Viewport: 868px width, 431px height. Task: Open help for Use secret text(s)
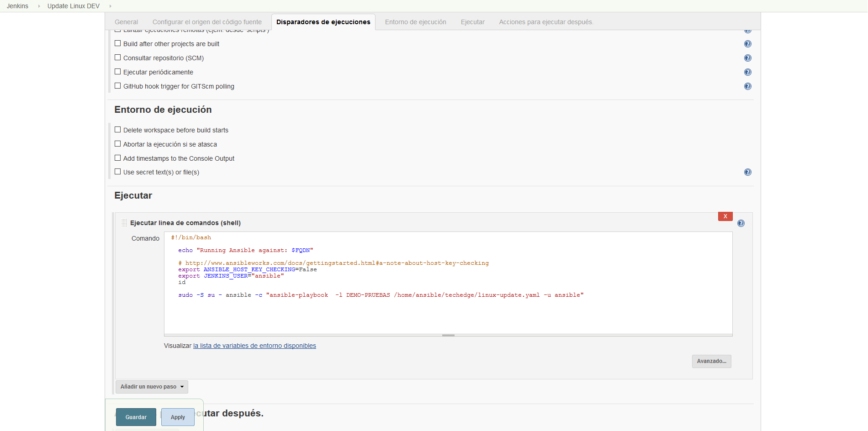point(747,172)
